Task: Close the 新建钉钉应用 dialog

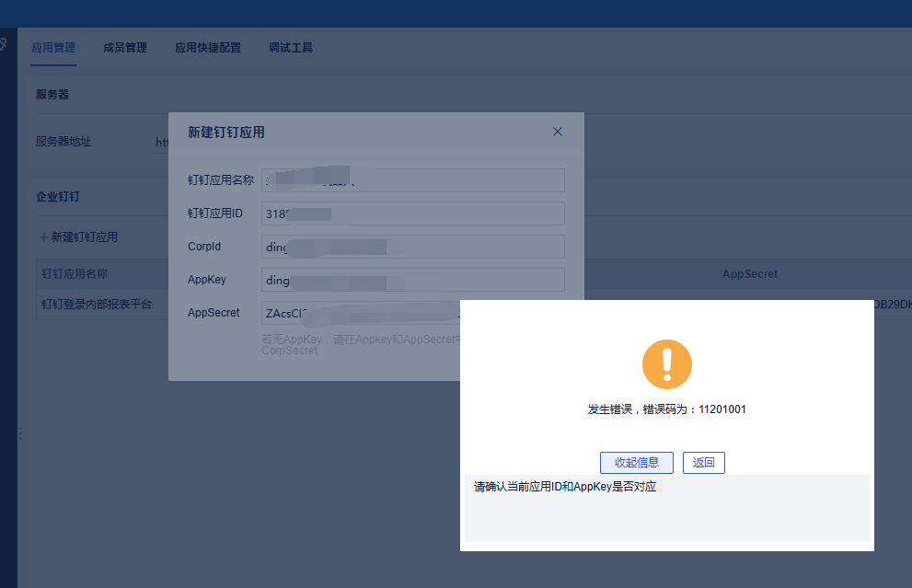Action: [557, 132]
